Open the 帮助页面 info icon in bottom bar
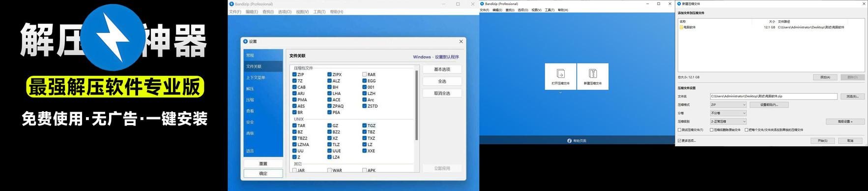This screenshot has width=868, height=191. click(x=569, y=141)
